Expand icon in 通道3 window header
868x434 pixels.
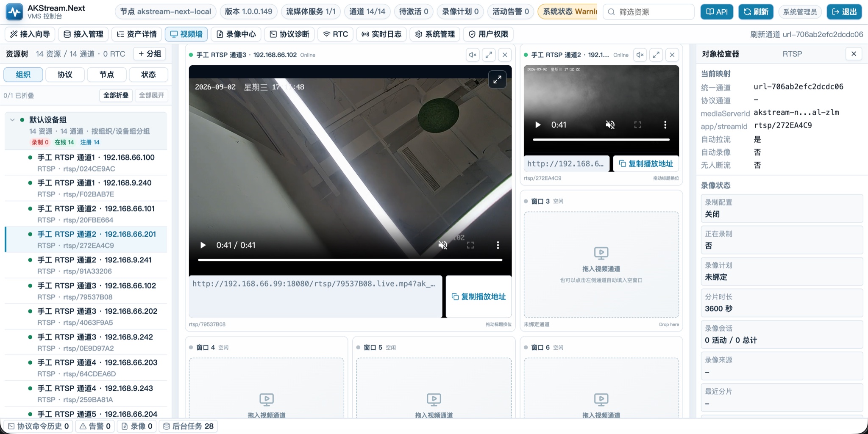pos(489,55)
